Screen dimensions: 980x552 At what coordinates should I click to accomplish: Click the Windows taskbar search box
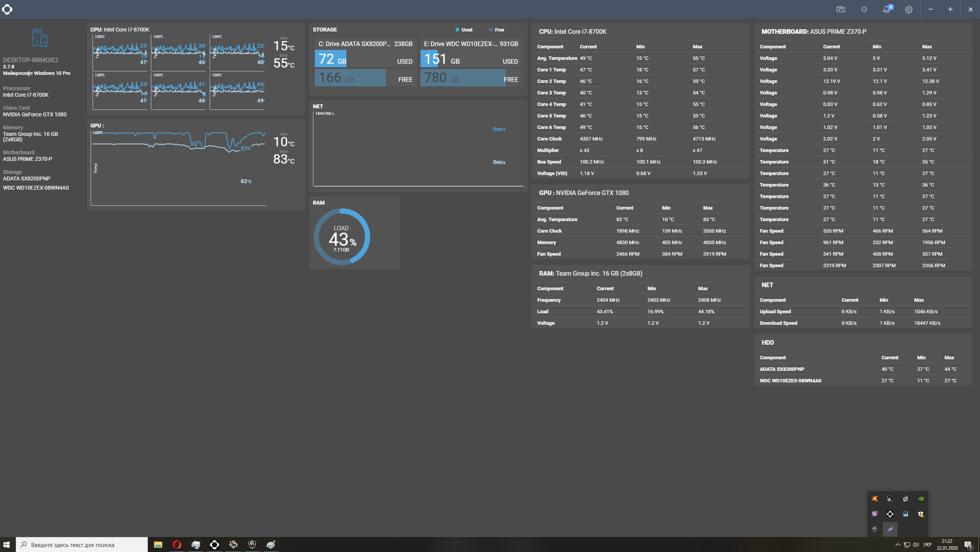[x=82, y=544]
